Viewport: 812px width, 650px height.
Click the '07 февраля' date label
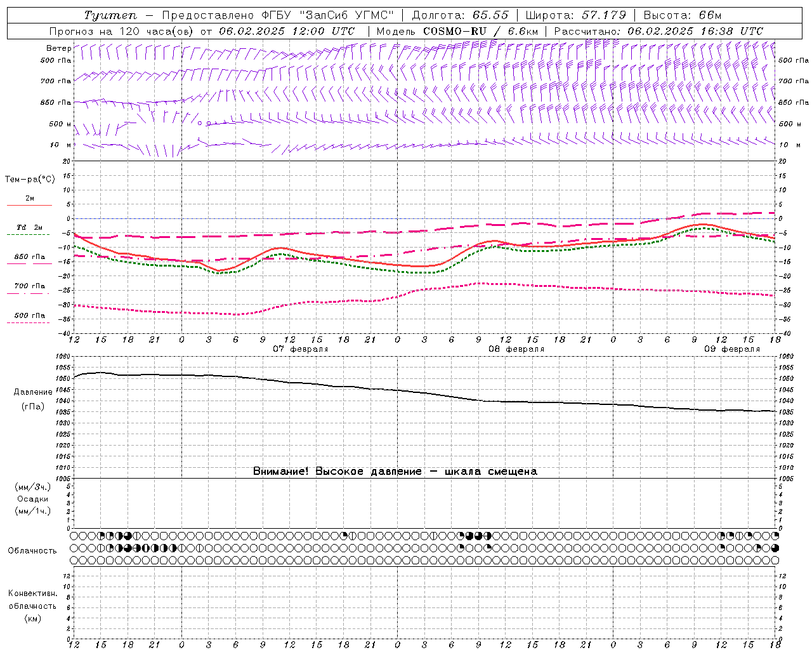[x=301, y=349]
